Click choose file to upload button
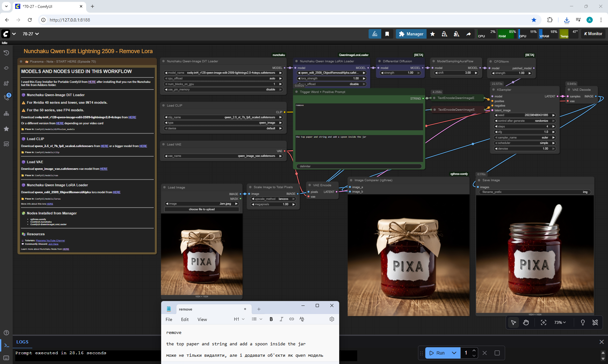Screen dimensions: 608x364 [x=202, y=209]
